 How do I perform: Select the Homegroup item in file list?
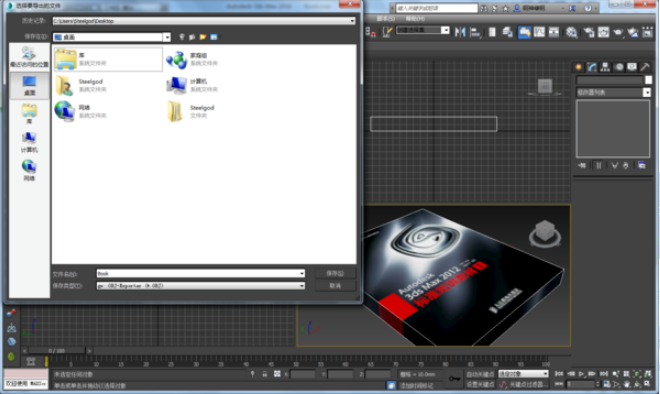tap(192, 59)
